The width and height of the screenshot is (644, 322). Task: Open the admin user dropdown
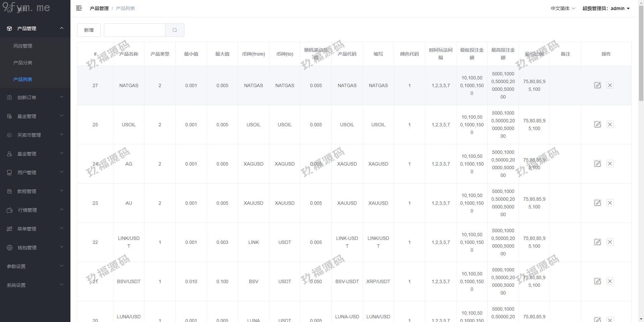coord(606,8)
